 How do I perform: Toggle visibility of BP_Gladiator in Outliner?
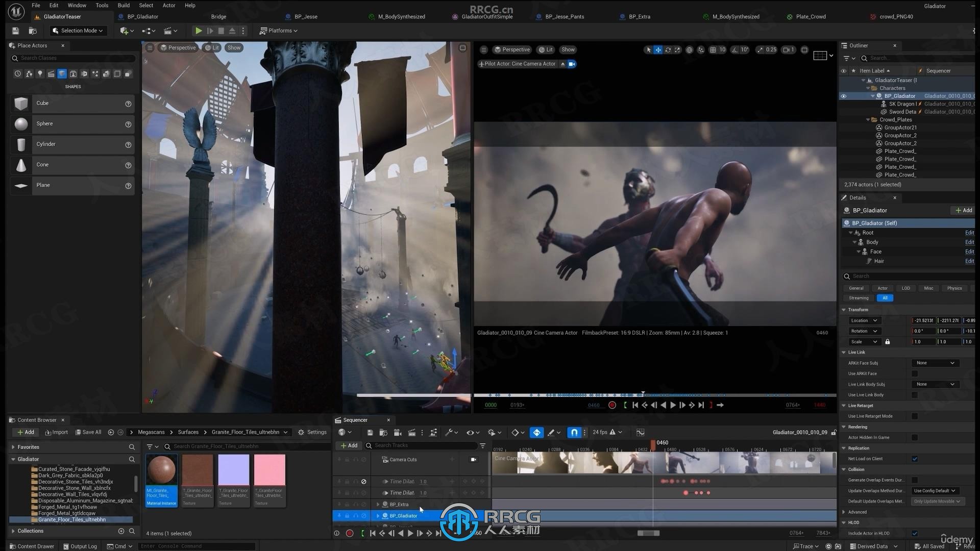coord(844,95)
